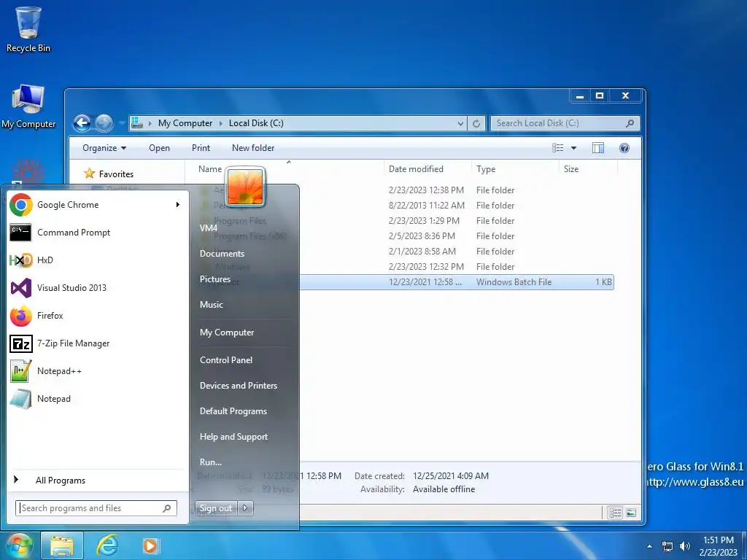Switch to large icons view in status bar

631,513
